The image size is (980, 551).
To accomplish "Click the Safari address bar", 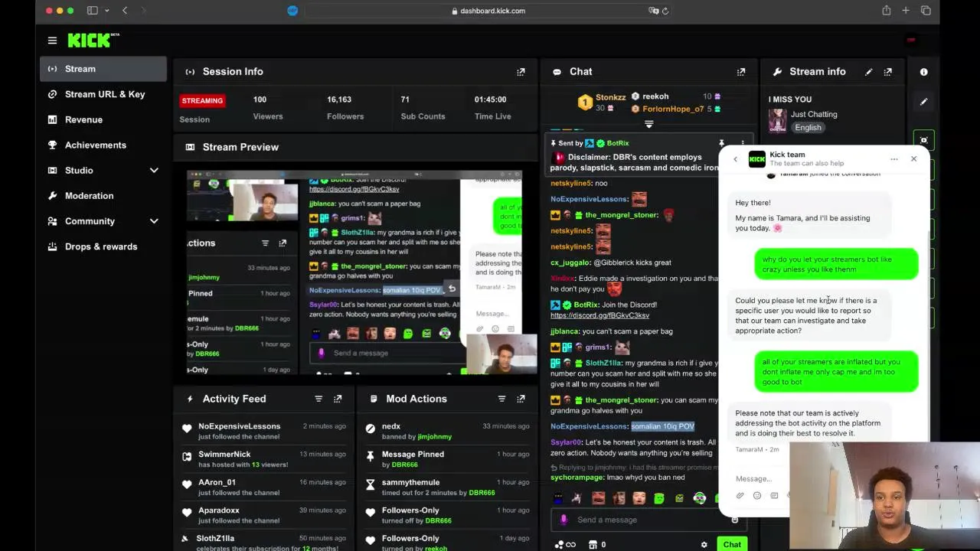I will (x=488, y=11).
